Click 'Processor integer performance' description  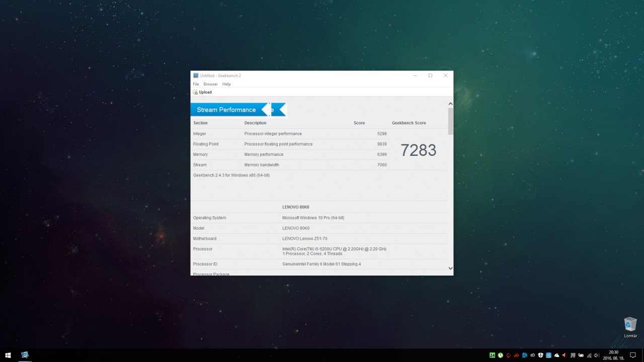point(273,134)
